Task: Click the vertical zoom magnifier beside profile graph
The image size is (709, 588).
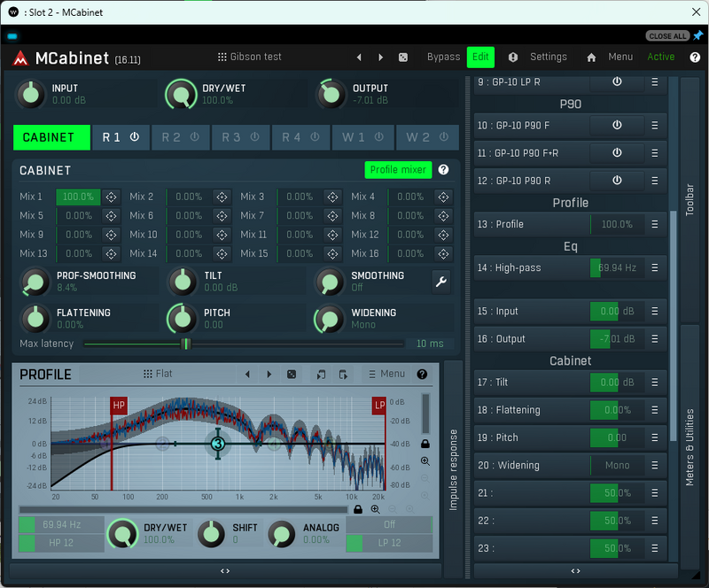Action: point(425,461)
